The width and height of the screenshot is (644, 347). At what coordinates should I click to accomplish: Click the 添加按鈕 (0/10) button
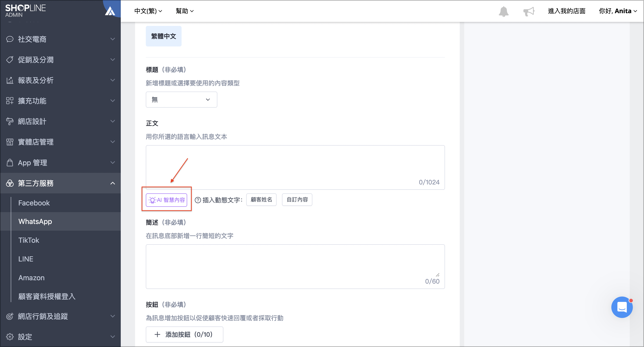(x=184, y=334)
